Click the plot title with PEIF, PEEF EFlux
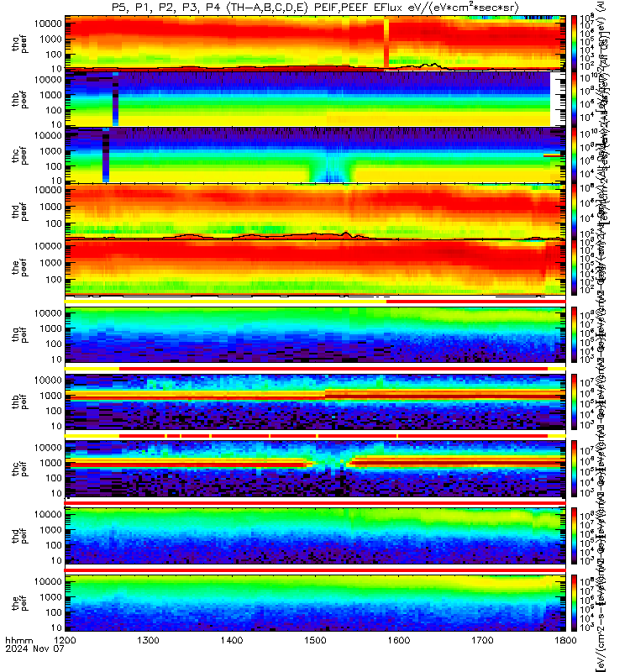The width and height of the screenshot is (630, 672). click(x=315, y=8)
